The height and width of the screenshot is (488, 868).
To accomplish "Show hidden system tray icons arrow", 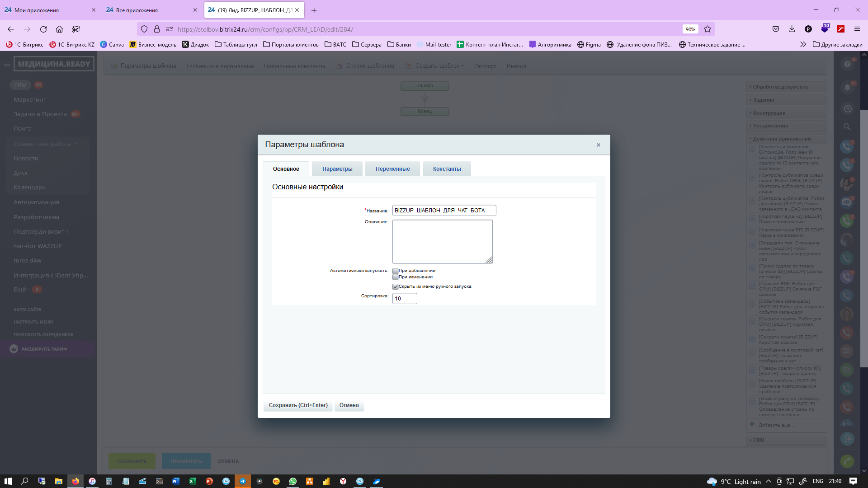I will tap(768, 481).
